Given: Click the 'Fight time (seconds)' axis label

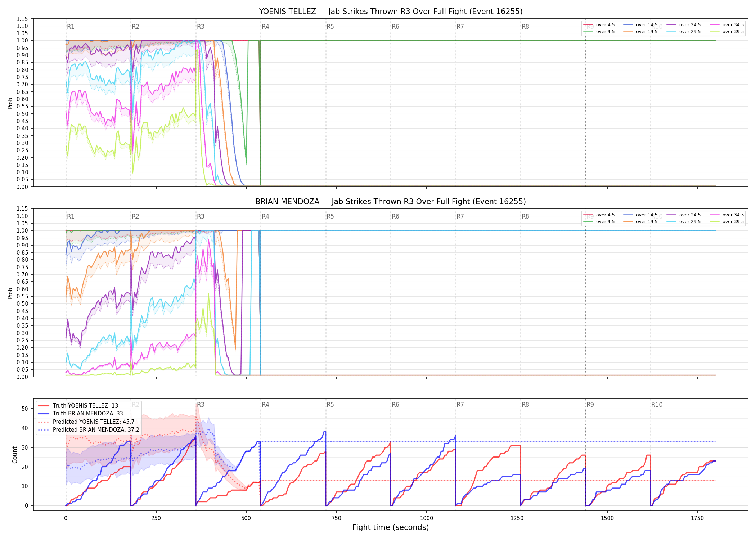Looking at the screenshot, I should pos(391,527).
